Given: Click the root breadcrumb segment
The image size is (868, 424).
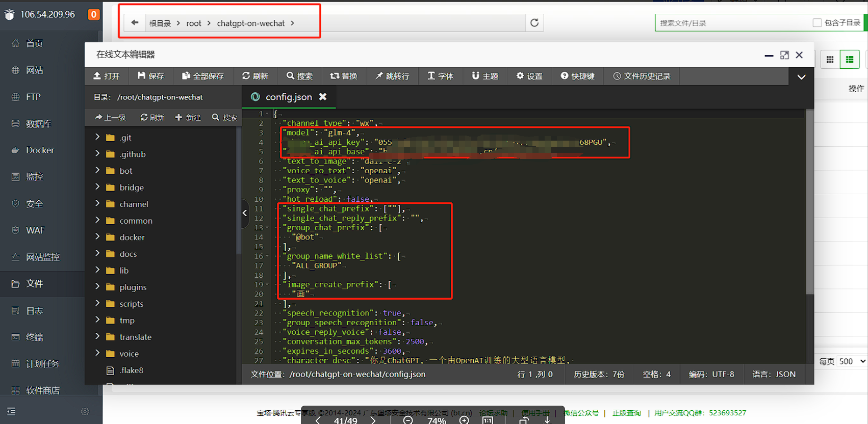Looking at the screenshot, I should click(194, 23).
